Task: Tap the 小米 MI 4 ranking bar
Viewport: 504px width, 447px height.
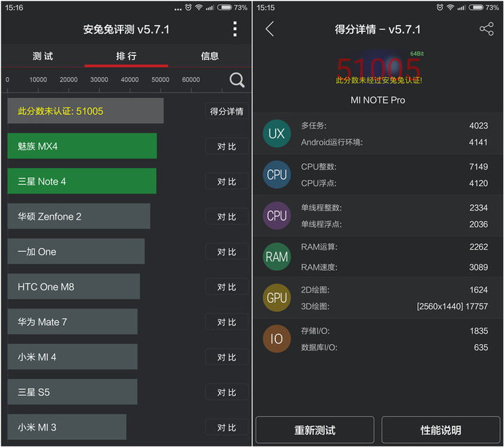Action: [x=72, y=357]
